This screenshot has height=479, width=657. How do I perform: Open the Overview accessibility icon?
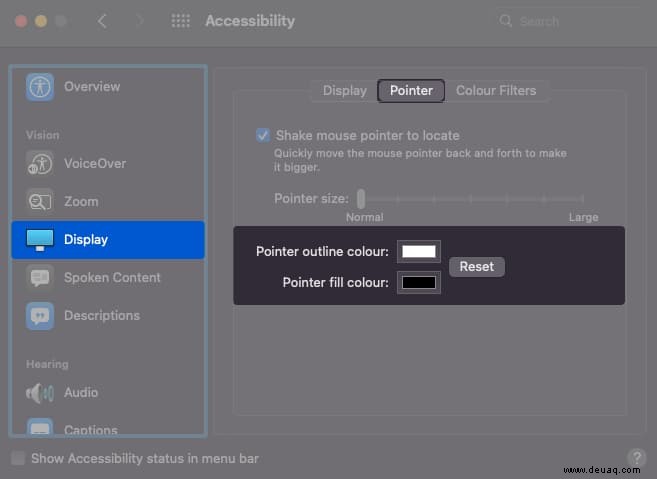(40, 87)
